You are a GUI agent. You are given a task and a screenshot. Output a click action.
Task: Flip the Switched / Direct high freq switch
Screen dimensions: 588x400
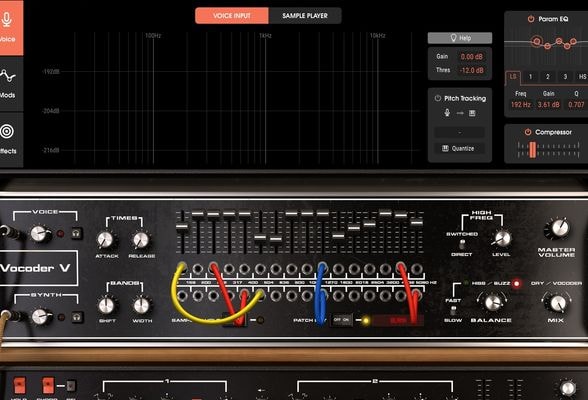click(x=462, y=244)
